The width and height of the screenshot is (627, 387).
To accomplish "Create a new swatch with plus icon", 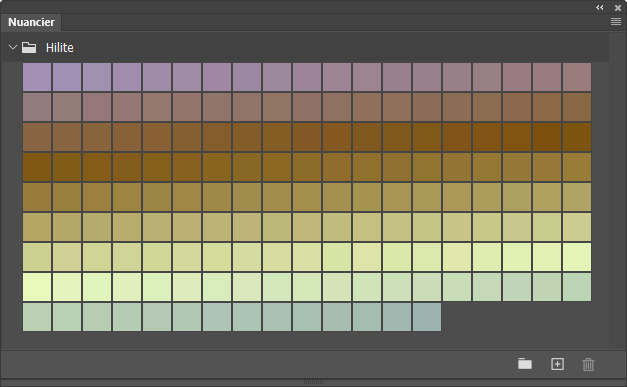I will pyautogui.click(x=557, y=364).
